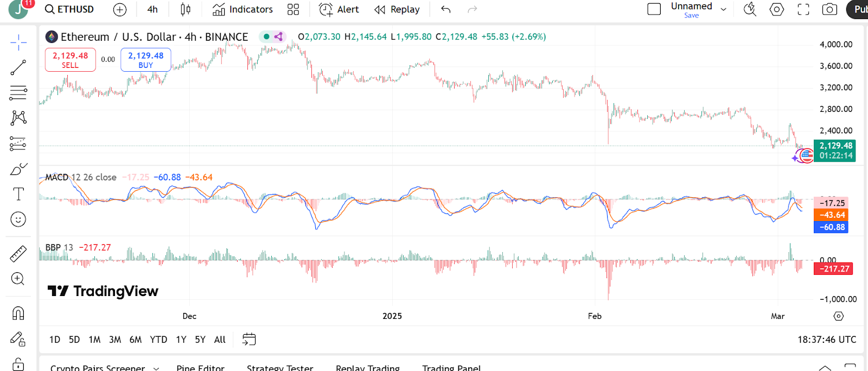Open timezone menu at 18:37:46 UTC

(827, 339)
